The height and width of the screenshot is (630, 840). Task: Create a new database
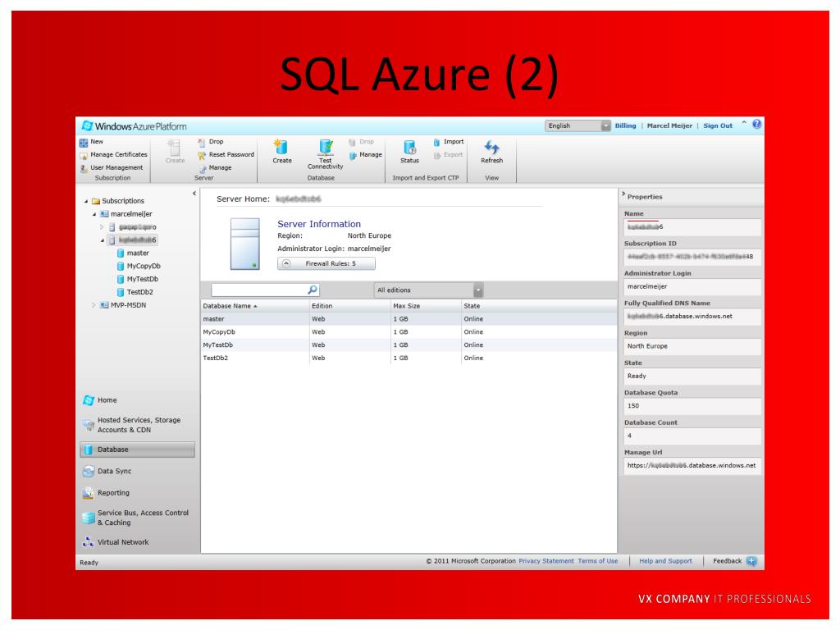(x=282, y=151)
